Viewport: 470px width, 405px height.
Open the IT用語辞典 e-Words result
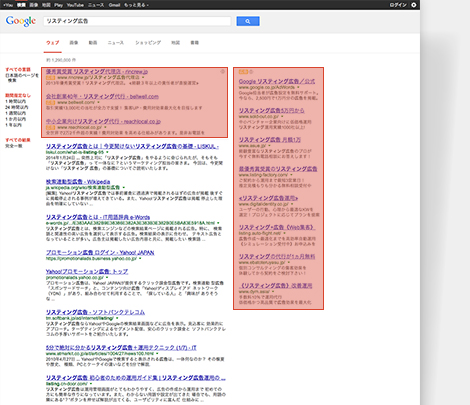coord(98,217)
